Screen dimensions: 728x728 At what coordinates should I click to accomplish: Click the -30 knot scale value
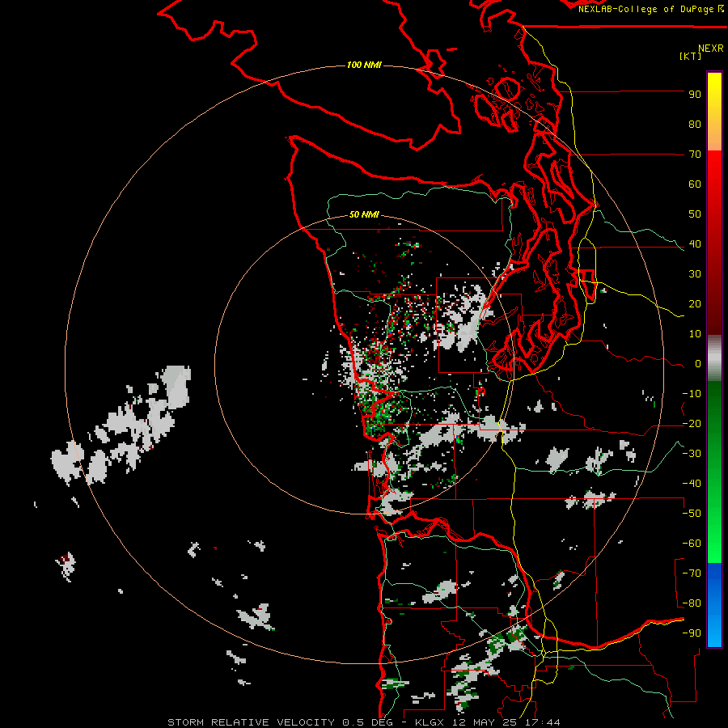click(x=692, y=454)
